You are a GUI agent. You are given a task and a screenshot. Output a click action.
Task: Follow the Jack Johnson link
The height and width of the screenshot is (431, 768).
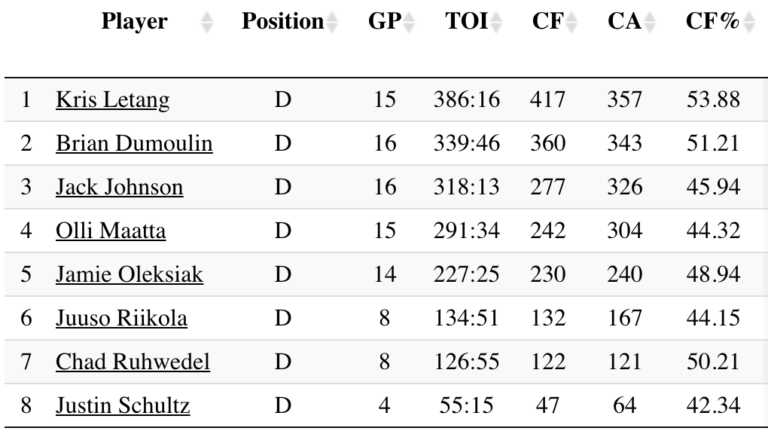coord(119,188)
